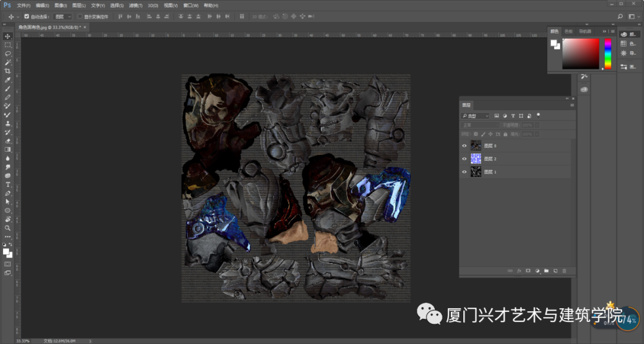This screenshot has width=644, height=344.
Task: Select the Magic Wand tool
Action: [7, 63]
